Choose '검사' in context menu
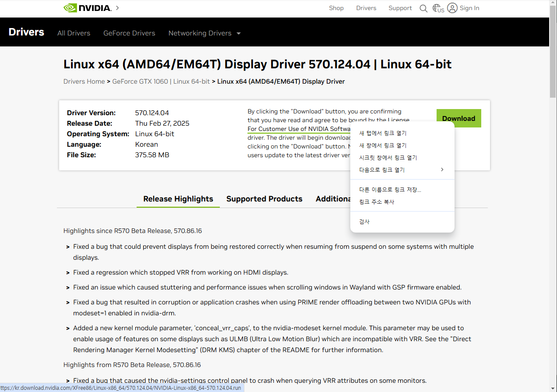 [402, 222]
